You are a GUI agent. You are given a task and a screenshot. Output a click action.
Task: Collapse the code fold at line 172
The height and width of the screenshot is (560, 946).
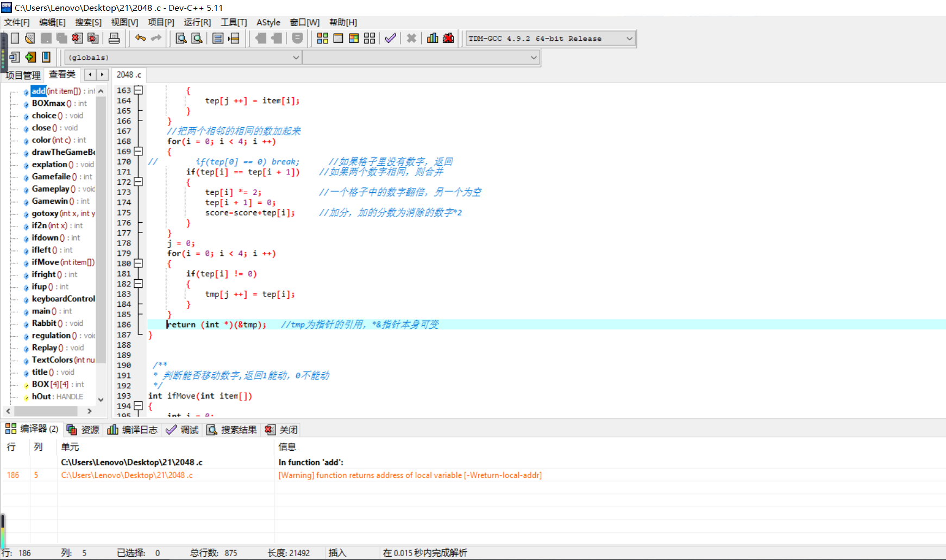tap(139, 182)
